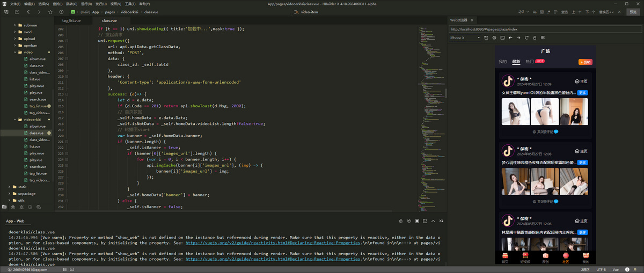The width and height of the screenshot is (644, 273).
Task: Bookmark with the star icon in toolbar
Action: (x=50, y=11)
